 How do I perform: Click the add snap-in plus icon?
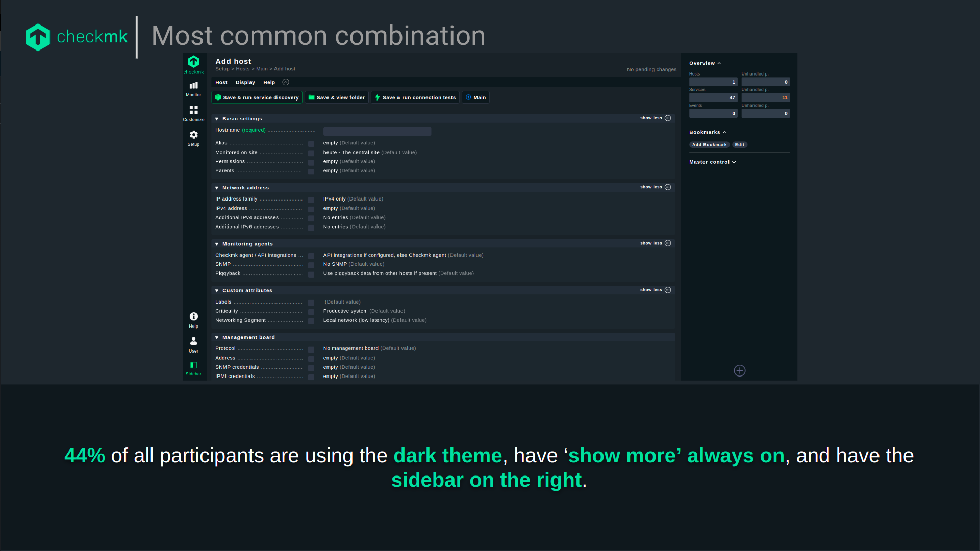pyautogui.click(x=739, y=371)
